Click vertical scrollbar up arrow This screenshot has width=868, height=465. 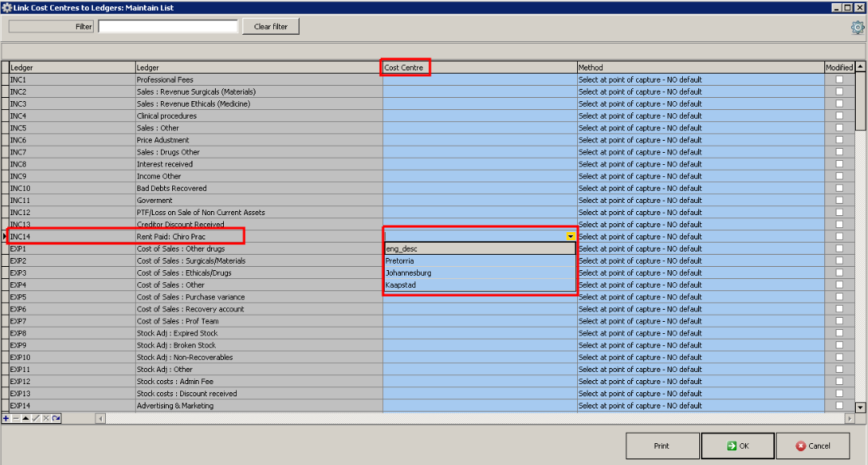click(860, 66)
